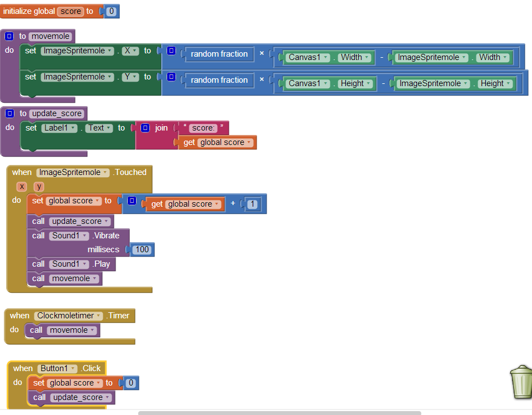
Task: Click the number 1 in addition block
Action: point(252,204)
